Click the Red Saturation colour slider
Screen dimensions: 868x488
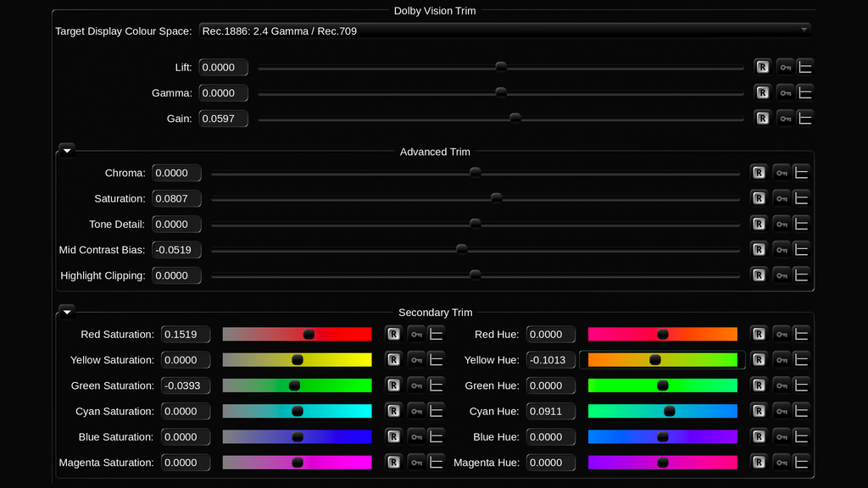coord(298,334)
